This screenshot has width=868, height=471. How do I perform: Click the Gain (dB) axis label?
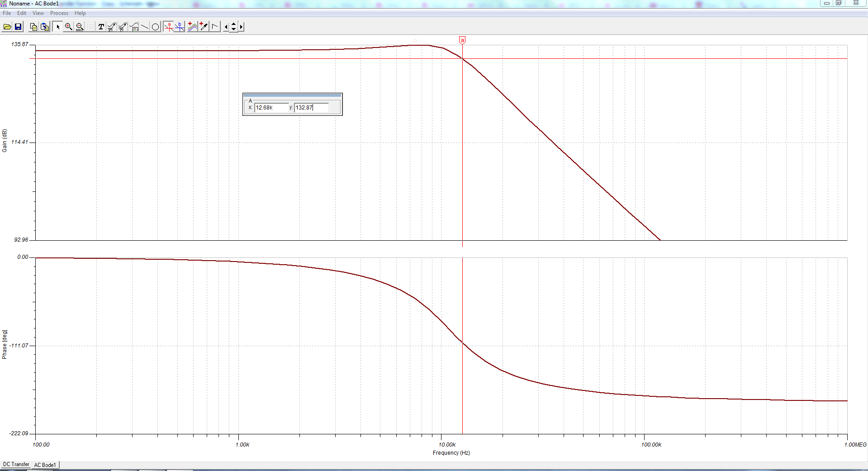pyautogui.click(x=5, y=141)
